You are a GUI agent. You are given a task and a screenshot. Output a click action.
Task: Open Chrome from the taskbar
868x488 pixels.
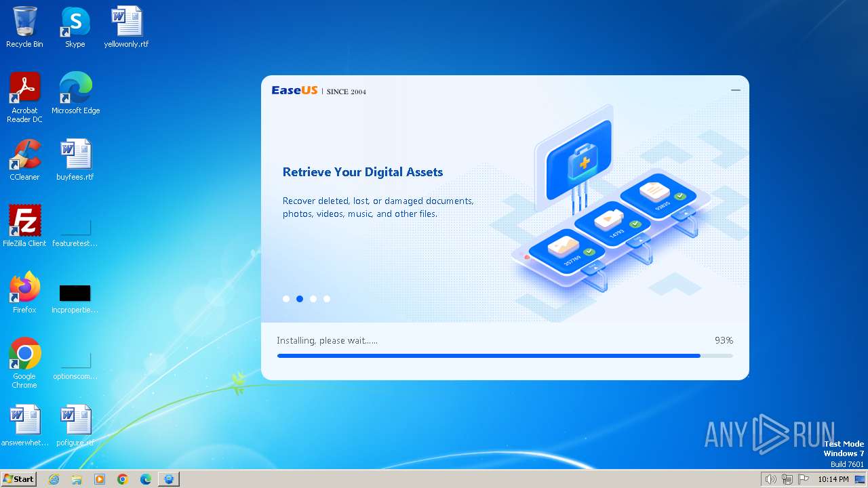(x=123, y=479)
